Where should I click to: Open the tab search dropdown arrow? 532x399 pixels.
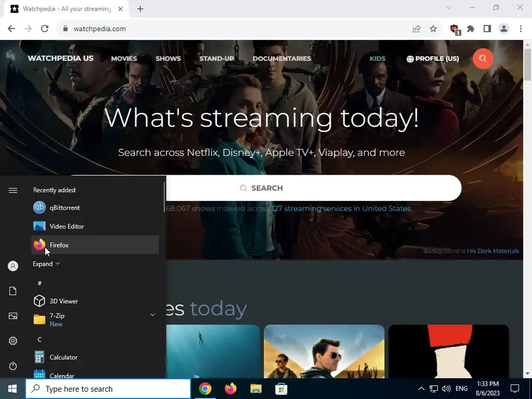pos(448,7)
